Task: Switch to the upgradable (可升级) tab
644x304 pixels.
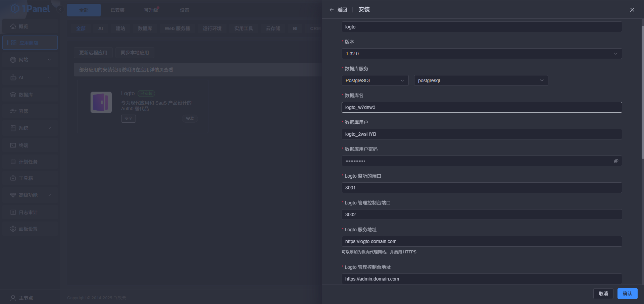Action: click(151, 10)
